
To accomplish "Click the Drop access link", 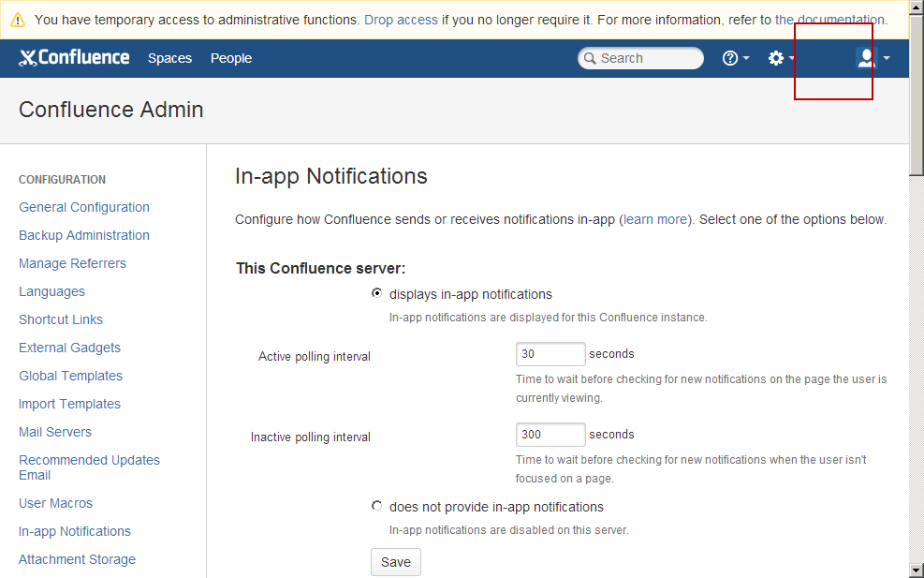I will point(401,20).
